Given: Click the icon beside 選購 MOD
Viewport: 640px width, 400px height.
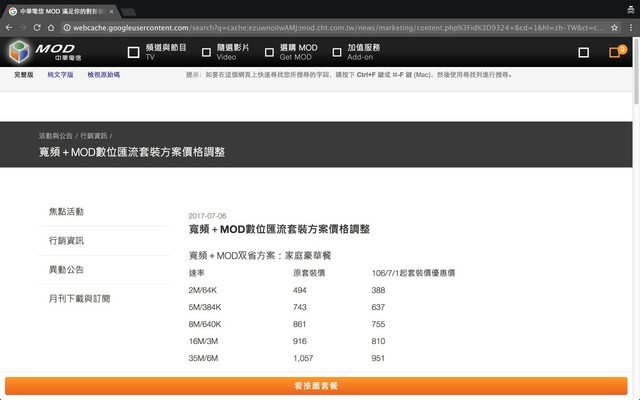Looking at the screenshot, I should pos(269,52).
